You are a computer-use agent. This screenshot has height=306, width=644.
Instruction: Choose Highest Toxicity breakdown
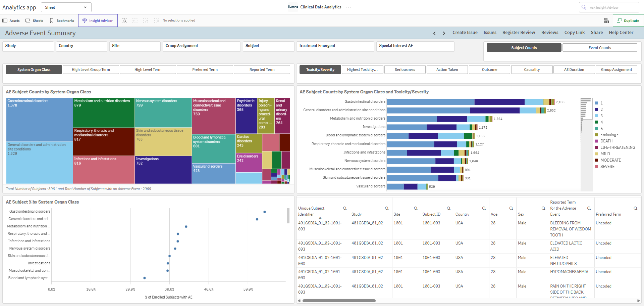coord(362,70)
